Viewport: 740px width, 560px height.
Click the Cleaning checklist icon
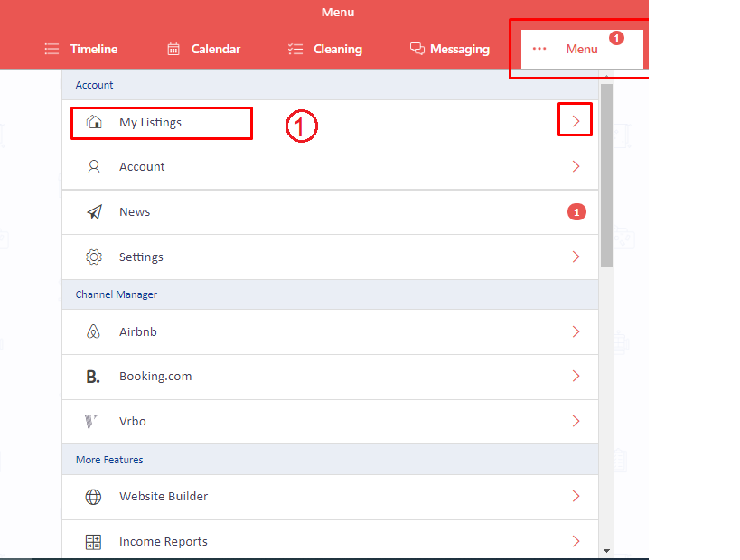[295, 49]
